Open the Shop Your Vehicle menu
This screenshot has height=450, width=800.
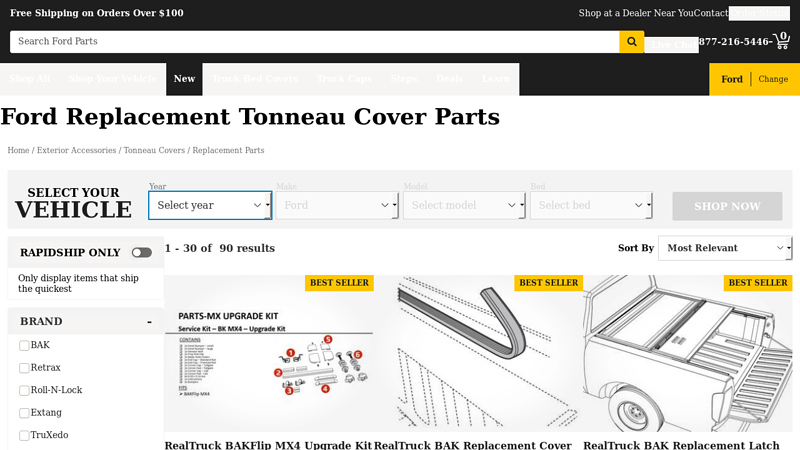113,79
